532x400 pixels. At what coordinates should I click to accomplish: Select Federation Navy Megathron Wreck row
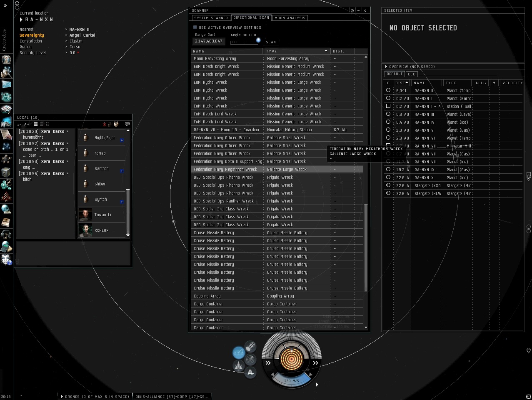277,169
